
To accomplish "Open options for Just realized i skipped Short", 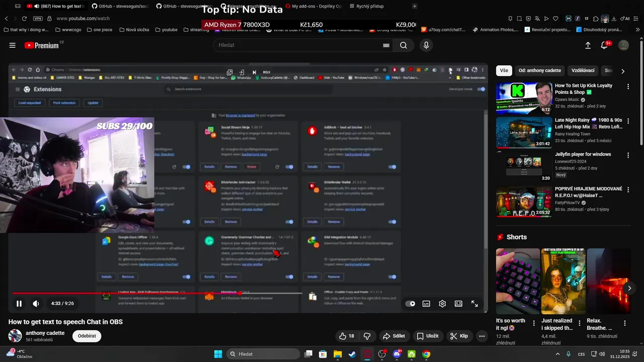I will [579, 323].
